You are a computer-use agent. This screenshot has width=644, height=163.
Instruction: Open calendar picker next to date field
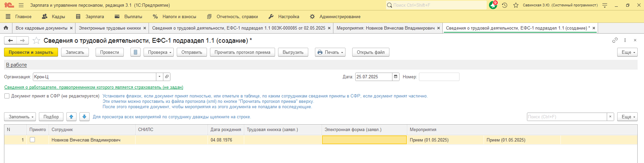pyautogui.click(x=396, y=77)
